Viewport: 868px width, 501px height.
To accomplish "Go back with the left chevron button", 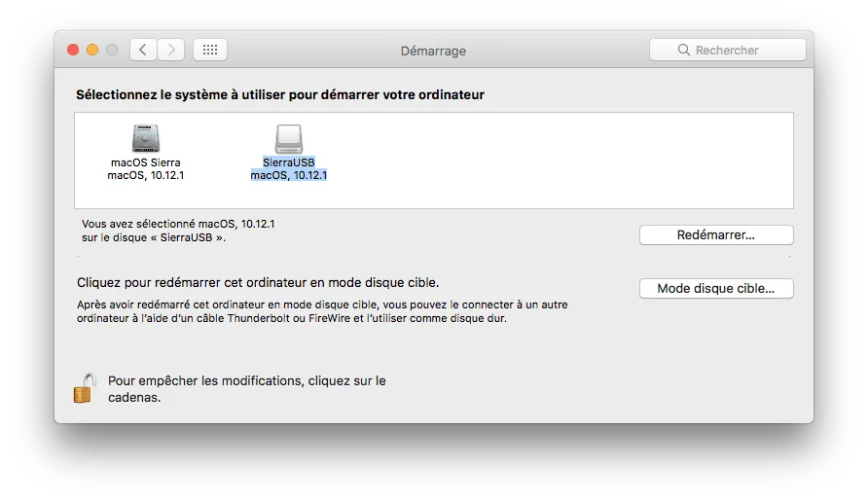I will pos(143,50).
